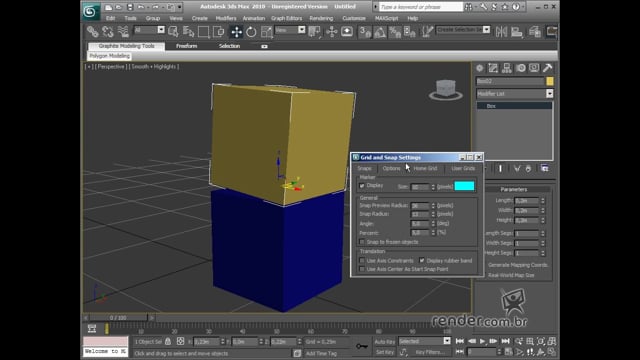
Task: Click the Mirror tool icon
Action: coord(501,31)
